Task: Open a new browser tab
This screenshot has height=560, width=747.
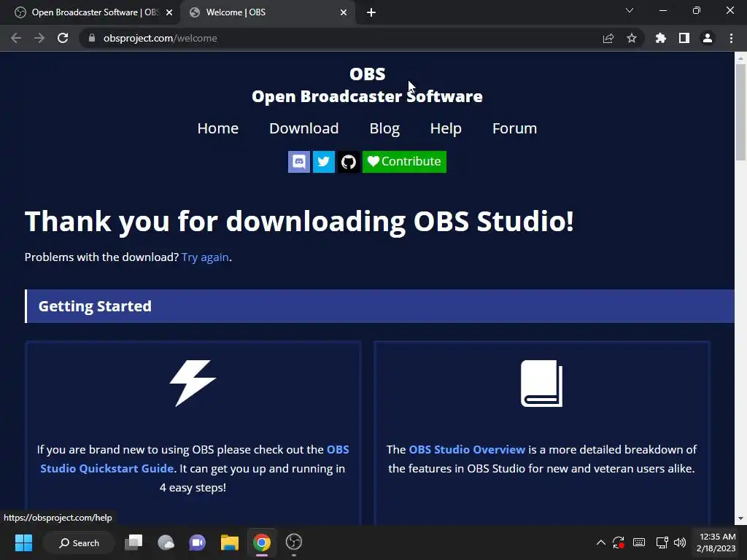Action: (x=371, y=12)
